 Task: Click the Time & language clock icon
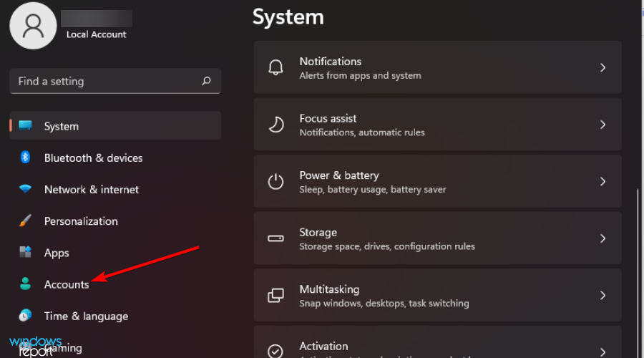tap(25, 315)
